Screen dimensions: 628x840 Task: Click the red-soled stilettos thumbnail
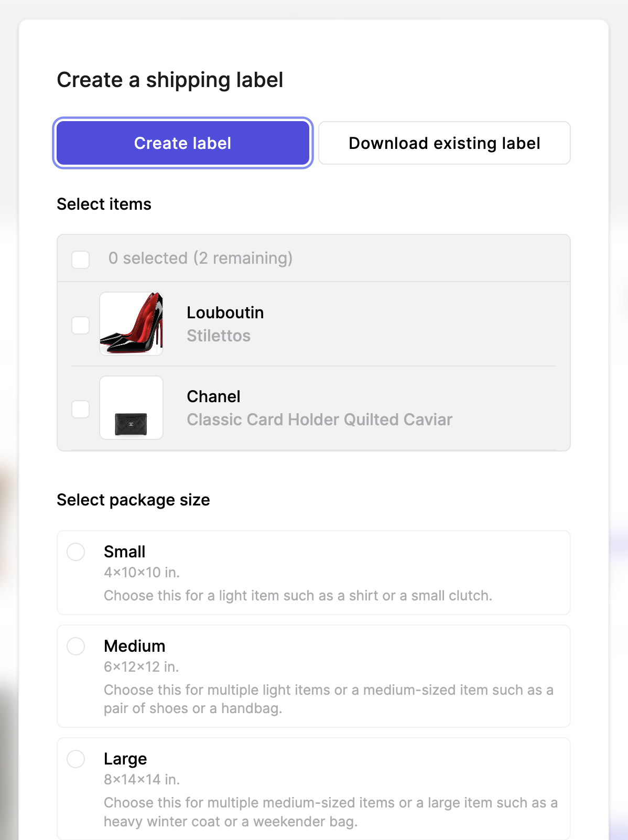(132, 324)
